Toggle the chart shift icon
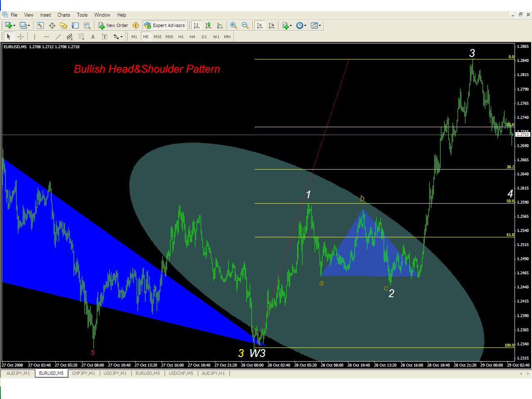This screenshot has width=532, height=399. click(271, 25)
